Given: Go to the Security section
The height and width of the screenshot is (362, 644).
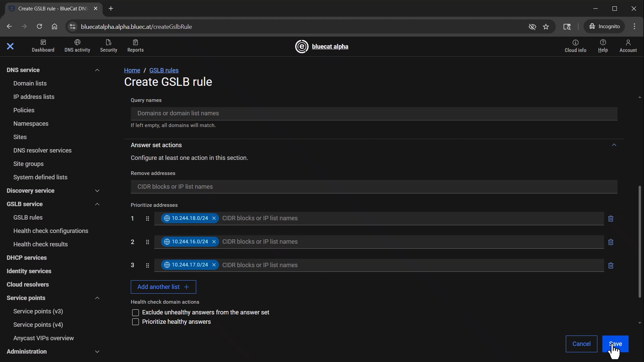Looking at the screenshot, I should (x=108, y=46).
